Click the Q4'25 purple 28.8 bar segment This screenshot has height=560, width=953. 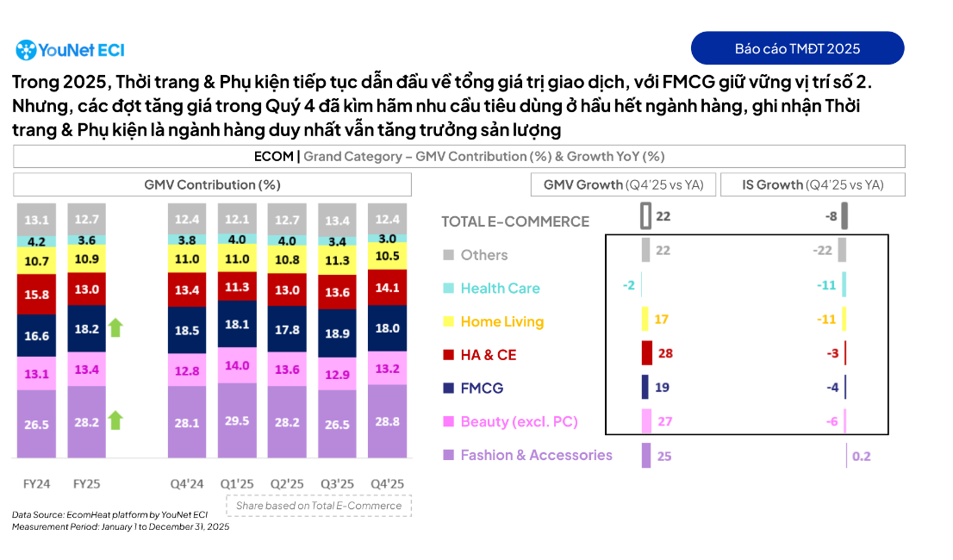click(387, 422)
